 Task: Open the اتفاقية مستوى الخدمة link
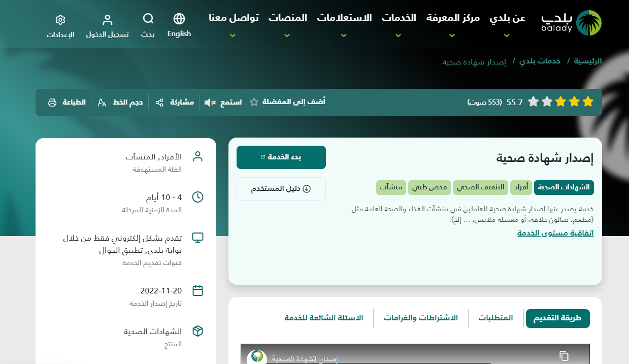click(555, 233)
